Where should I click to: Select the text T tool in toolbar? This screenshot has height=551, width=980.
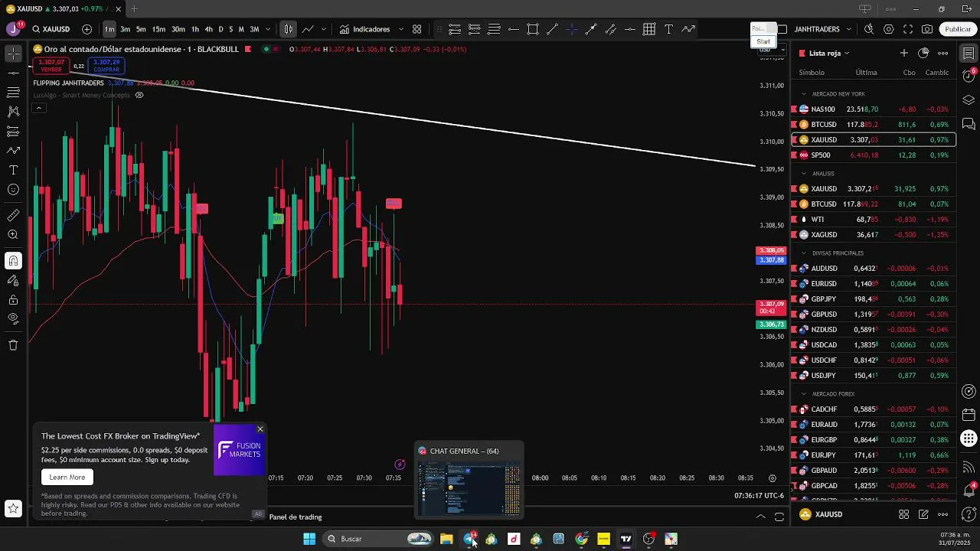pyautogui.click(x=668, y=29)
